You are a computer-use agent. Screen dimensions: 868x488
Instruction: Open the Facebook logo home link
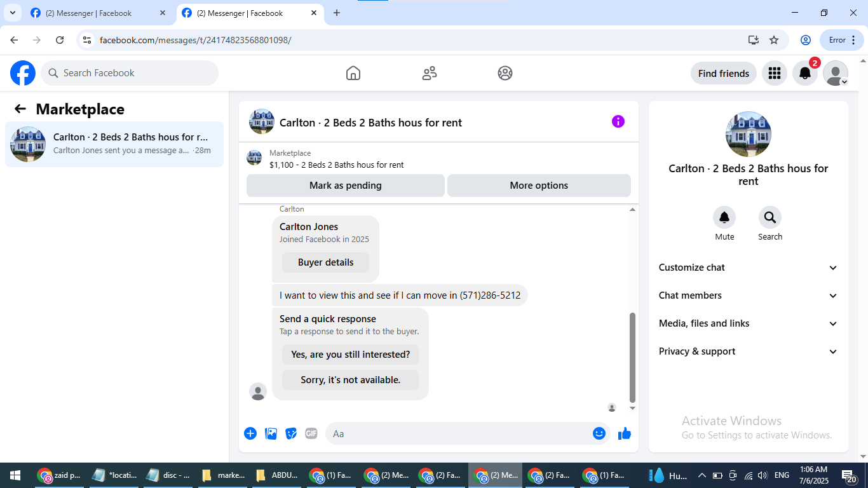coord(23,73)
